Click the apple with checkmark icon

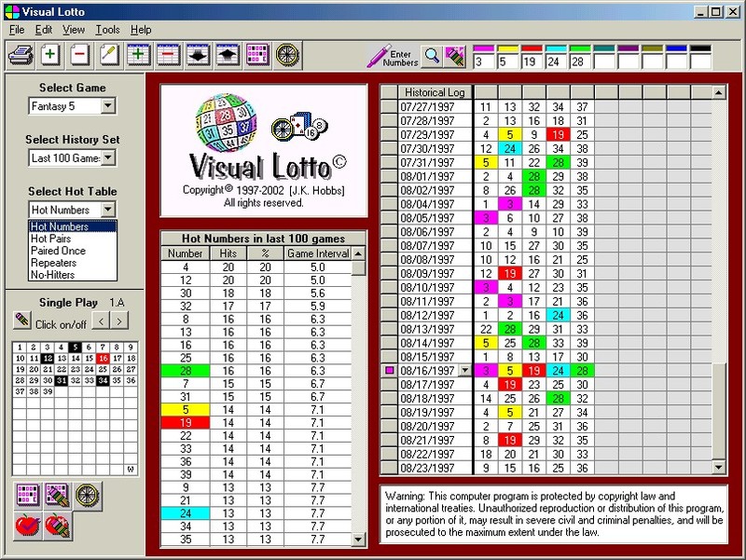[26, 526]
